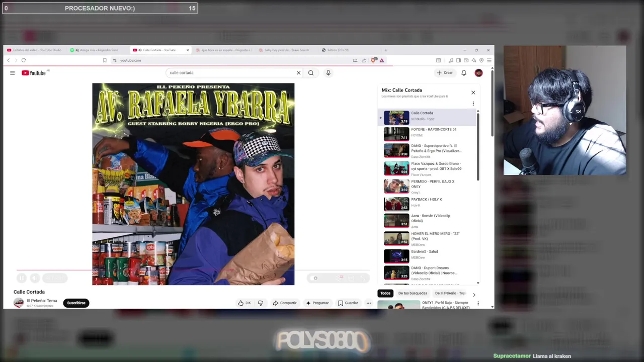Click the album cover video frame

coord(193,184)
